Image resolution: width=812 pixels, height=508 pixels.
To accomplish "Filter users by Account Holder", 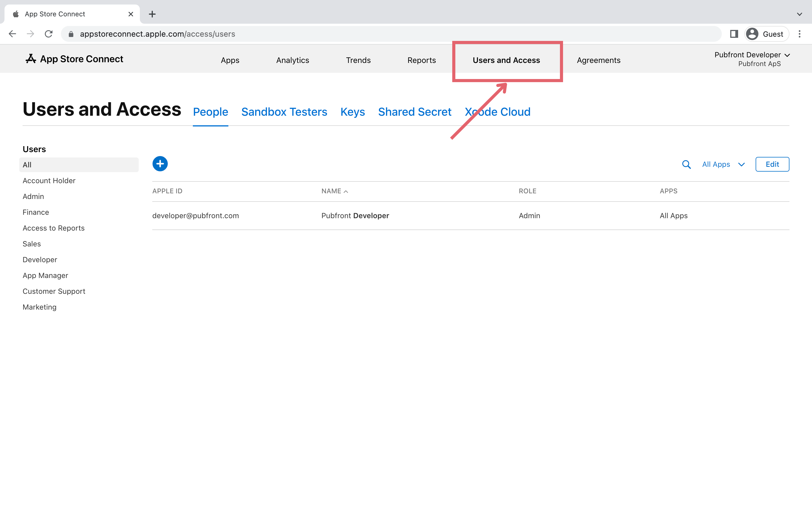I will 49,181.
